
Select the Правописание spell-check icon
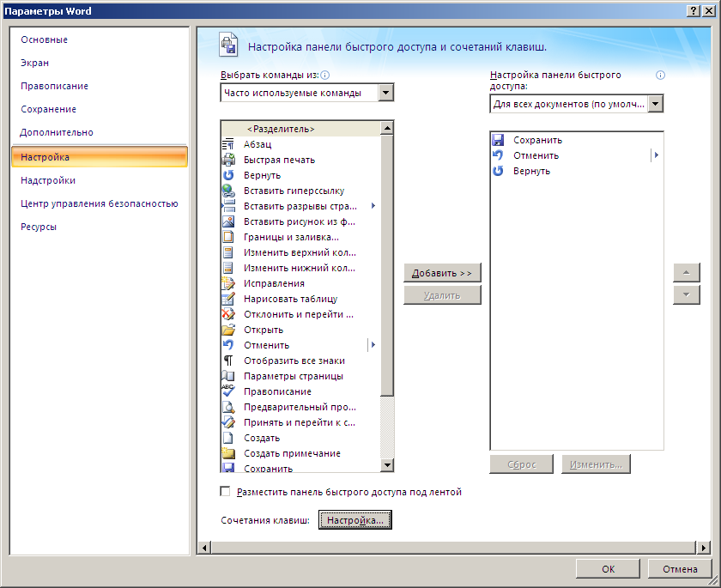tap(228, 391)
